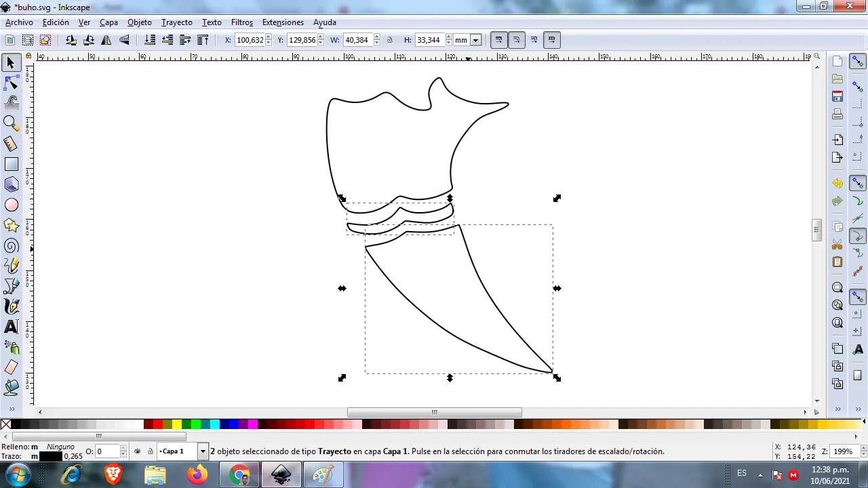Click the Save document icon
The width and height of the screenshot is (868, 488).
coord(837,96)
